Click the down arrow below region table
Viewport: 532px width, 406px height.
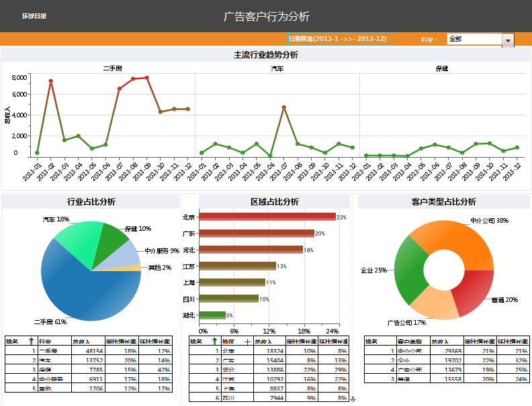[353, 399]
